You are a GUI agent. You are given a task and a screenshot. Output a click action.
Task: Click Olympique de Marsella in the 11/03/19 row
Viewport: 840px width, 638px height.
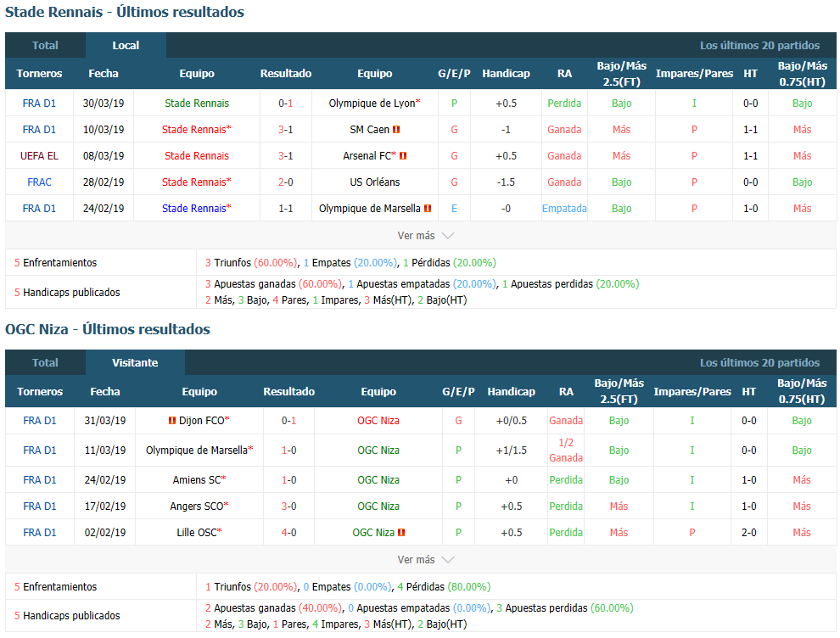(x=197, y=451)
